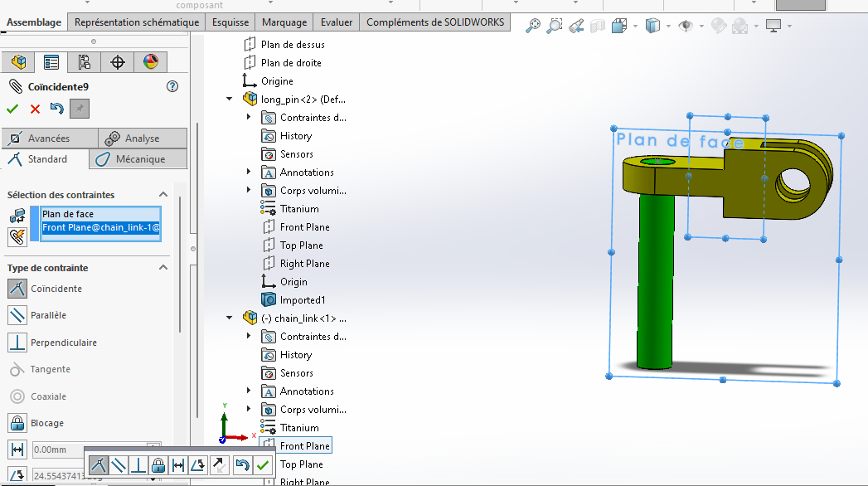Click flip mate alignment in popup toolbar
868x486 pixels.
[219, 465]
